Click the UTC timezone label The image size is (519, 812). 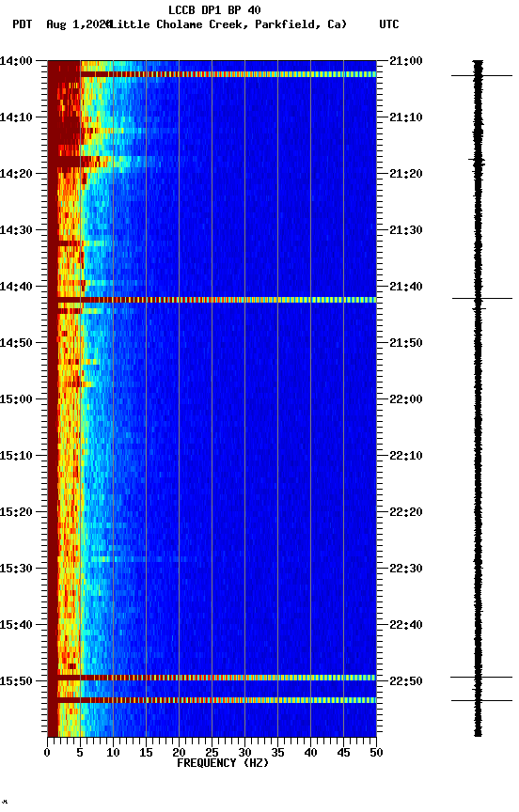tap(389, 24)
